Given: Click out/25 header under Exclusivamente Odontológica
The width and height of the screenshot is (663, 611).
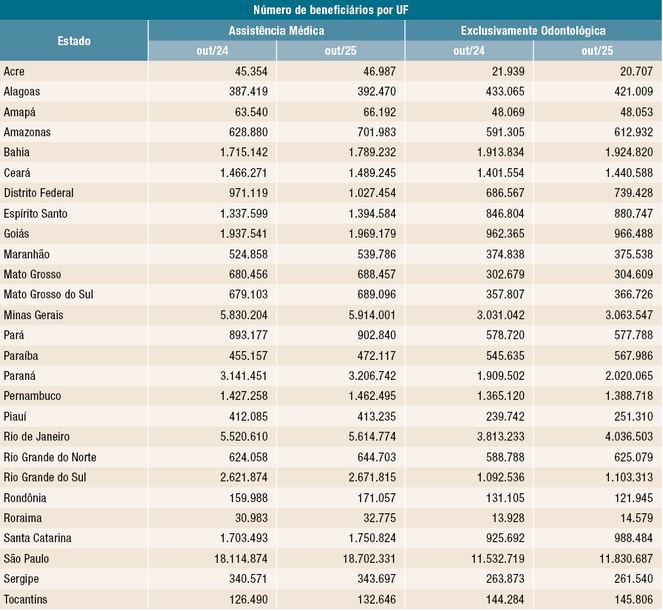Looking at the screenshot, I should click(x=597, y=51).
